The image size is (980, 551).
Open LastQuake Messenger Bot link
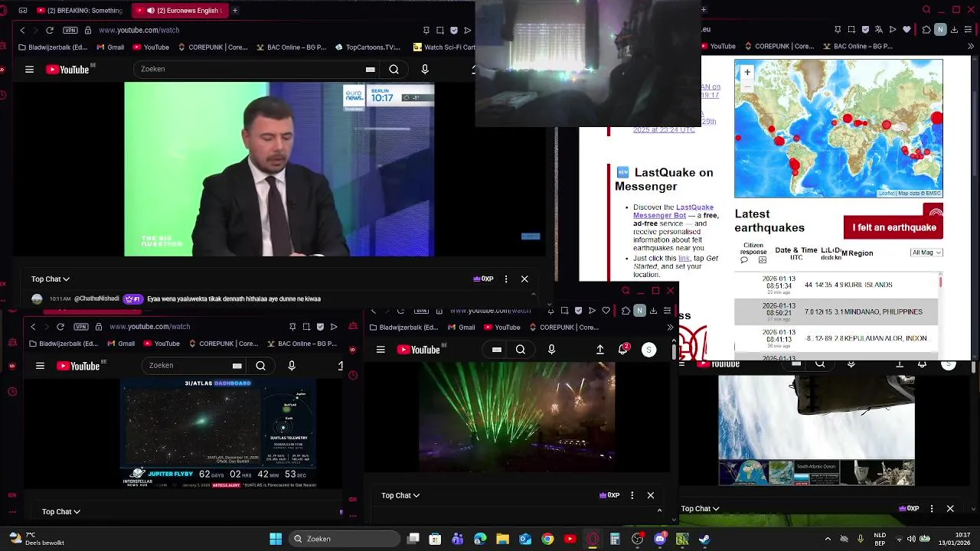(x=673, y=211)
